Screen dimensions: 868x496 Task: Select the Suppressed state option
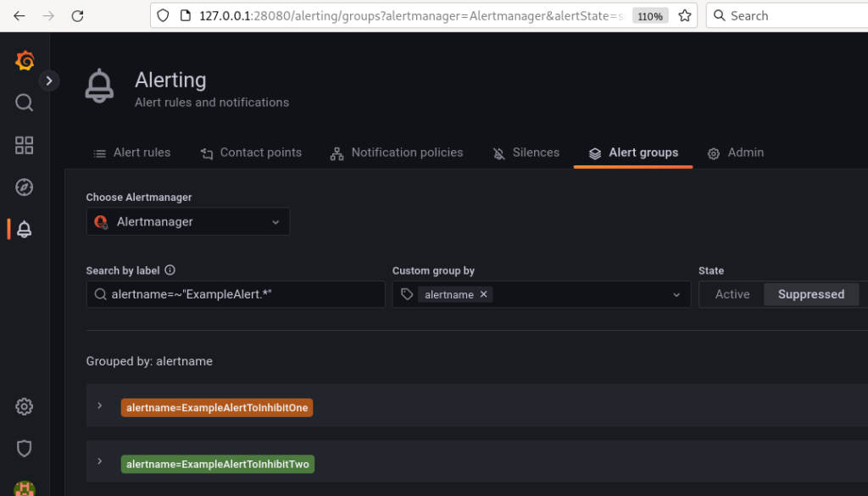[811, 294]
